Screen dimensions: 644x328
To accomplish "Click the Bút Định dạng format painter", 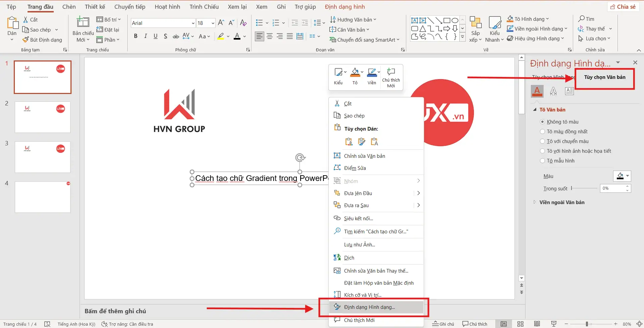I will pyautogui.click(x=42, y=40).
